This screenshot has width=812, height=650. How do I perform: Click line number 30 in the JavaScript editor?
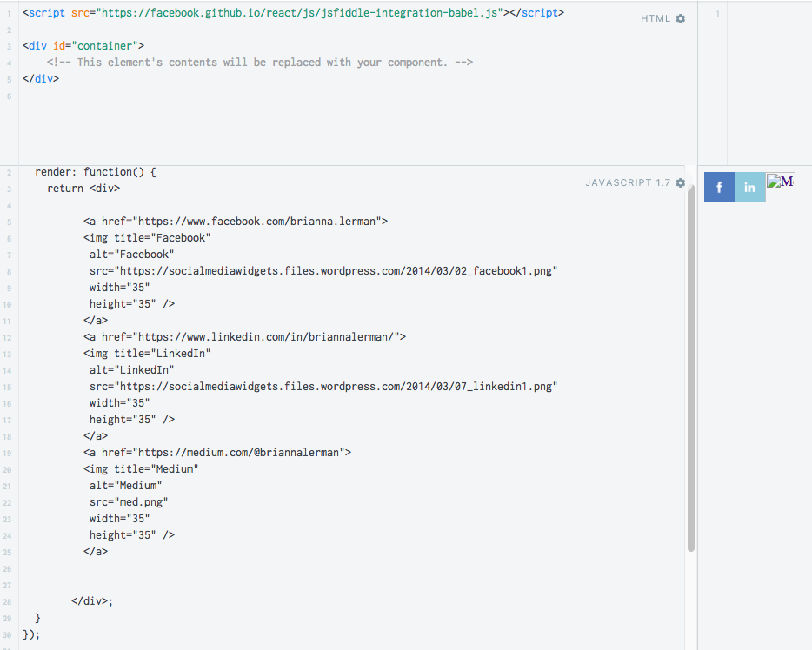pyautogui.click(x=7, y=634)
